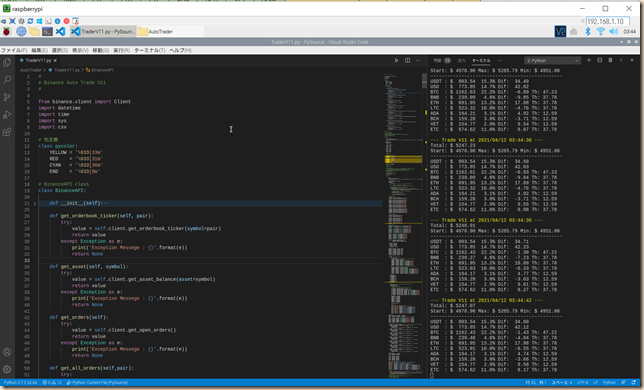Open Run and Debug view
644x390 pixels.
point(7,115)
